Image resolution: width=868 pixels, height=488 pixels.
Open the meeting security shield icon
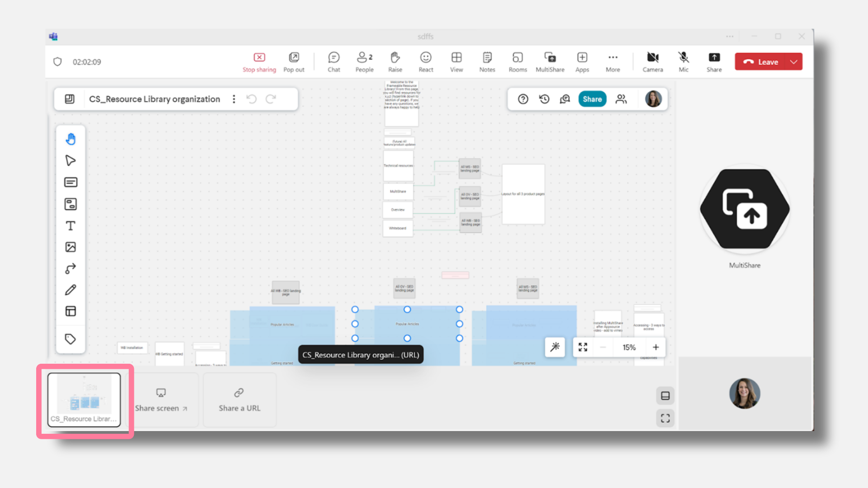(x=57, y=61)
